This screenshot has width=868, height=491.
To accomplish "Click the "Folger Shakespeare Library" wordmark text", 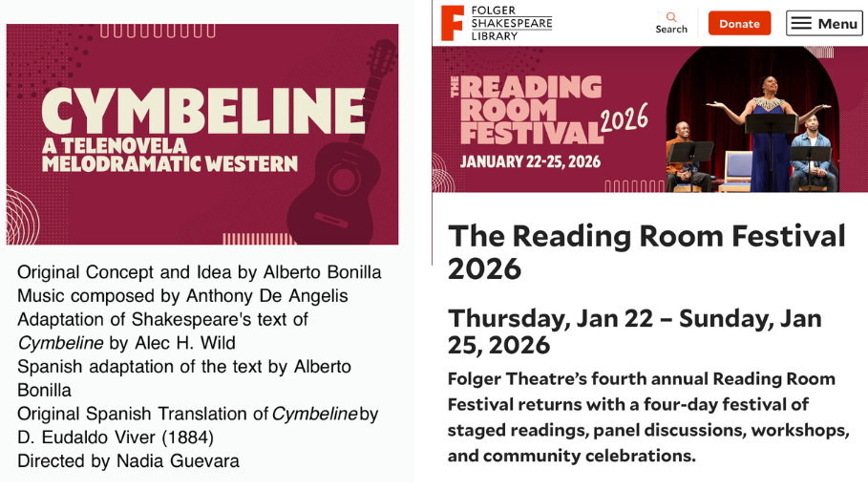I will point(509,23).
